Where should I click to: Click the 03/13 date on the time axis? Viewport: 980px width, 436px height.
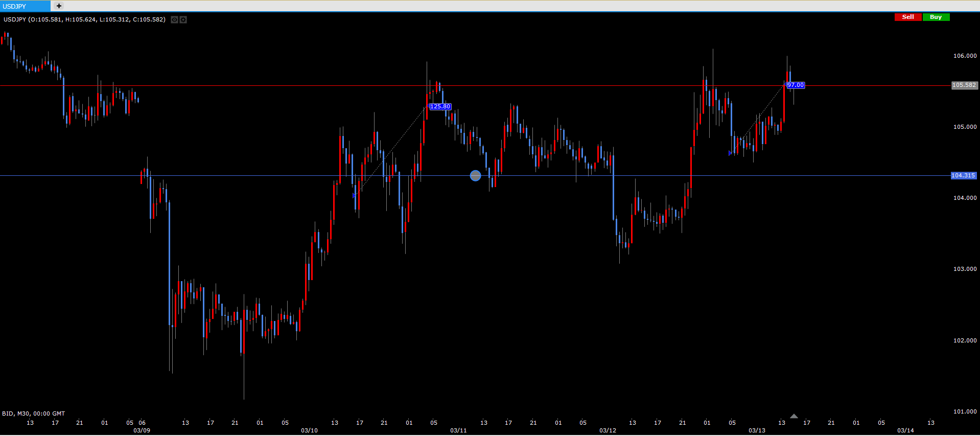(757, 430)
